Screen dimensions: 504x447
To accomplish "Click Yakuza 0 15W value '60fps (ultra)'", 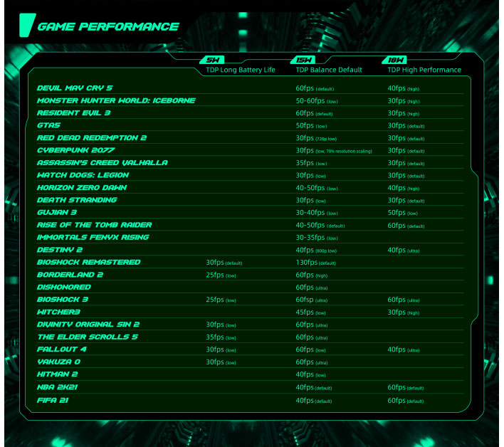I will pos(312,362).
